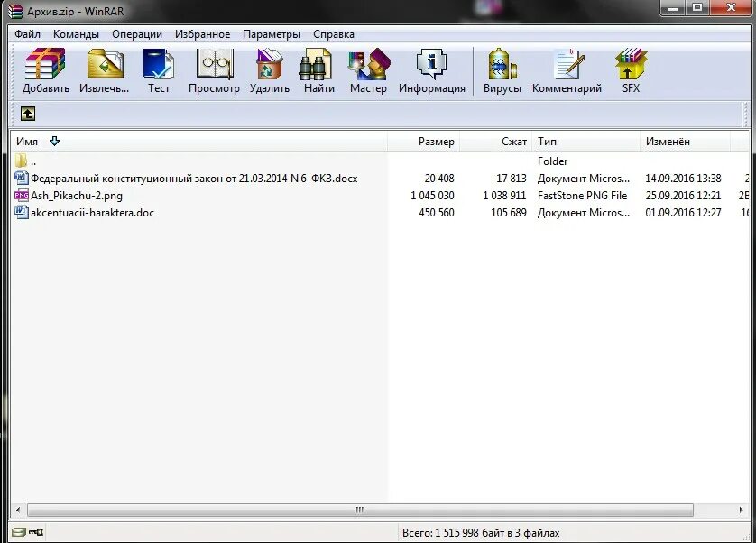This screenshot has width=756, height=543.
Task: Click size value 450 560
Action: [437, 213]
